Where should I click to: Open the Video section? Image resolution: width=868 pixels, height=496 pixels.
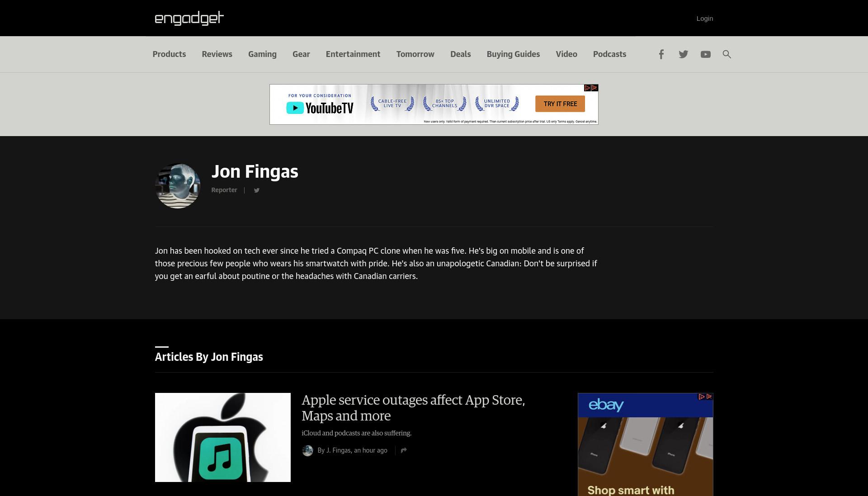566,54
